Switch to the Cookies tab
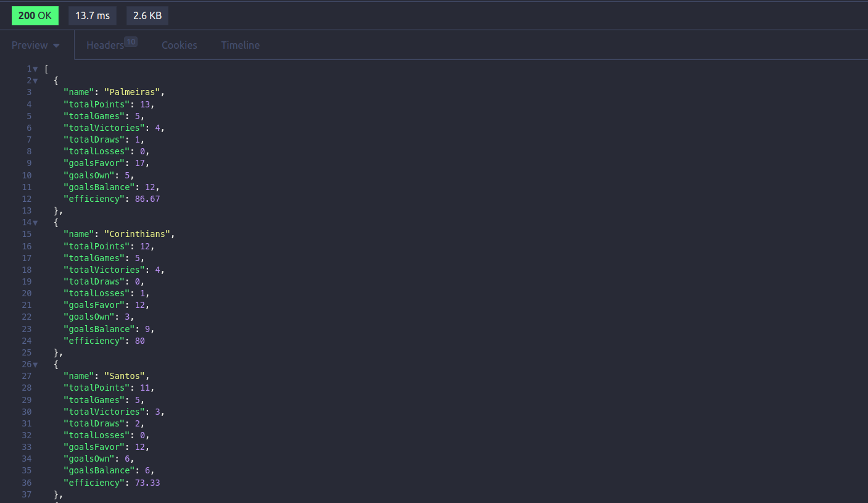Viewport: 868px width, 503px height. [x=179, y=44]
